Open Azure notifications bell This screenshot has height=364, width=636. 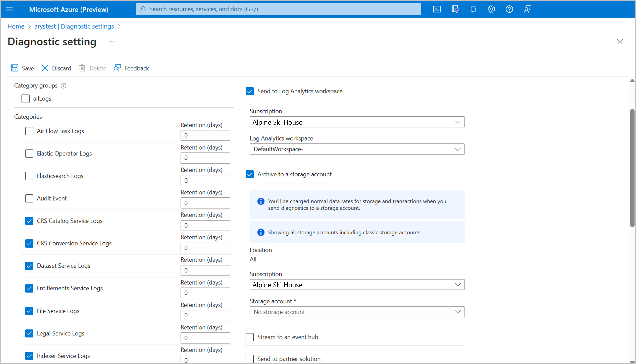click(473, 9)
